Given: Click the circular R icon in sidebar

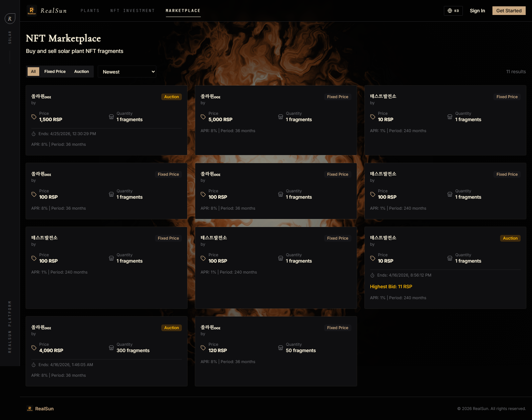Looking at the screenshot, I should 10,19.
